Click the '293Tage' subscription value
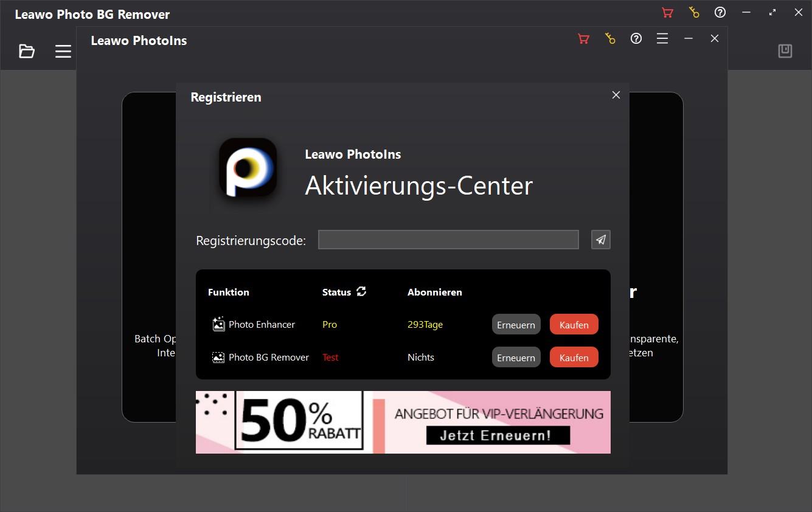Screen dimensions: 812x512 pyautogui.click(x=425, y=325)
